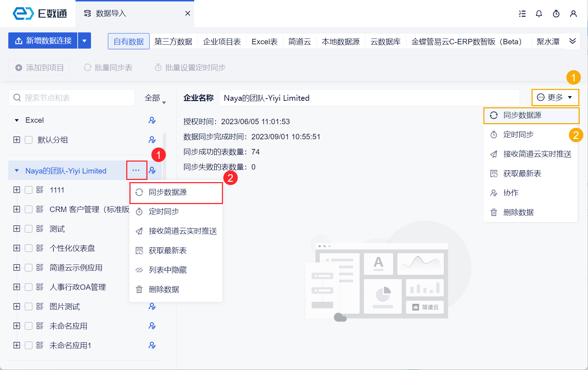588x370 pixels.
Task: Select 获取最新表 in 更多 menu
Action: coord(531,173)
